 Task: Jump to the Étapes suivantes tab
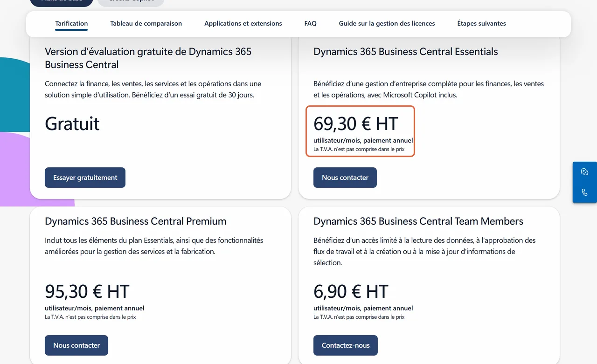pos(481,23)
